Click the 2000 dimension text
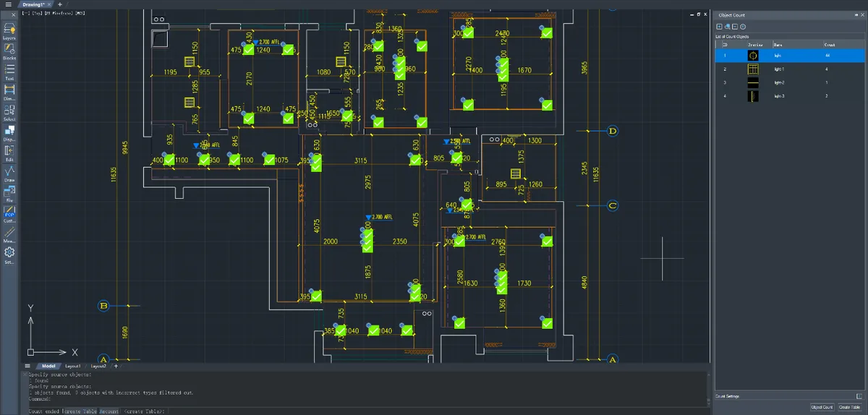This screenshot has width=868, height=415. [331, 241]
